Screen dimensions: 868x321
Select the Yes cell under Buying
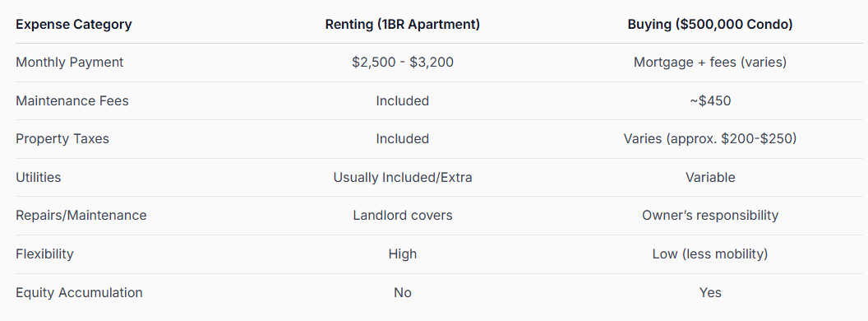point(709,292)
